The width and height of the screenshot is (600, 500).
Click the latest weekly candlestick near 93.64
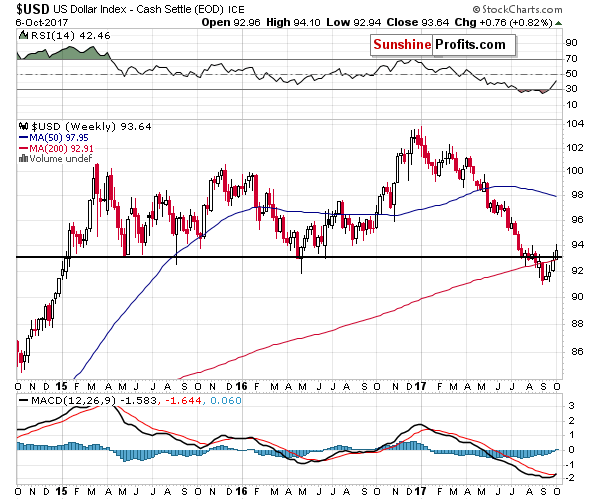click(x=556, y=253)
